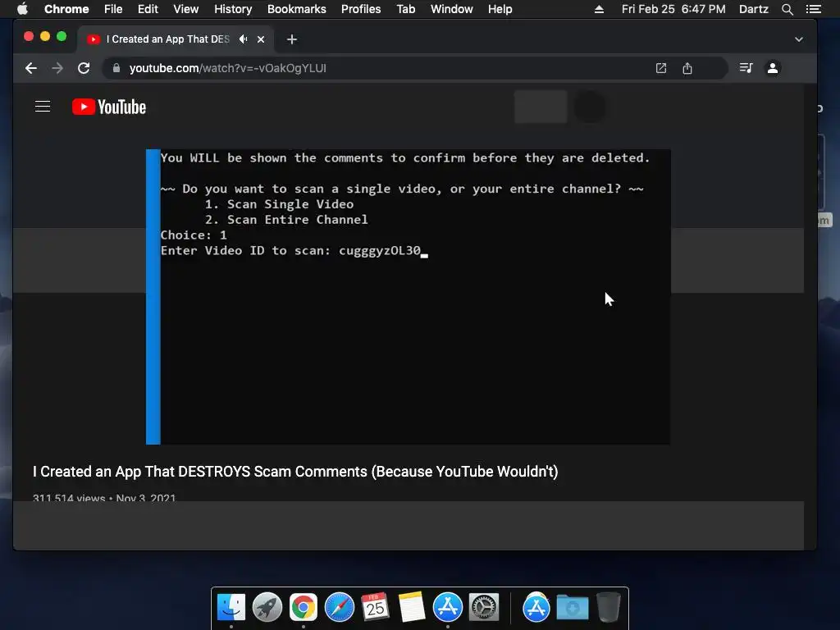Click the Dartz user name in menu bar
This screenshot has width=840, height=630.
753,9
